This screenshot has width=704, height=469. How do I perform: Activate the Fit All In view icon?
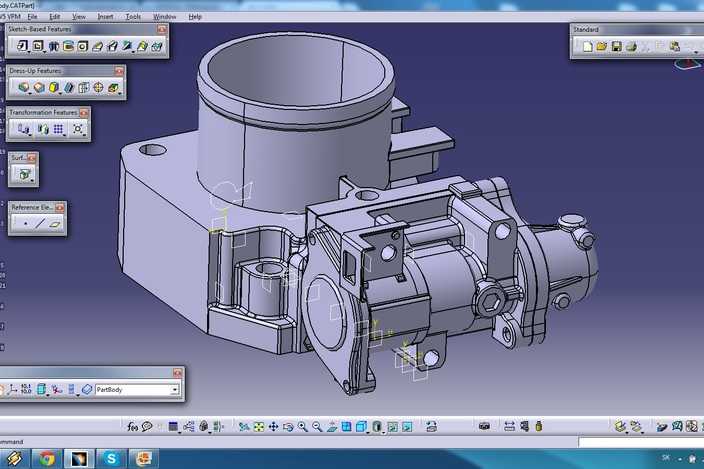click(259, 427)
